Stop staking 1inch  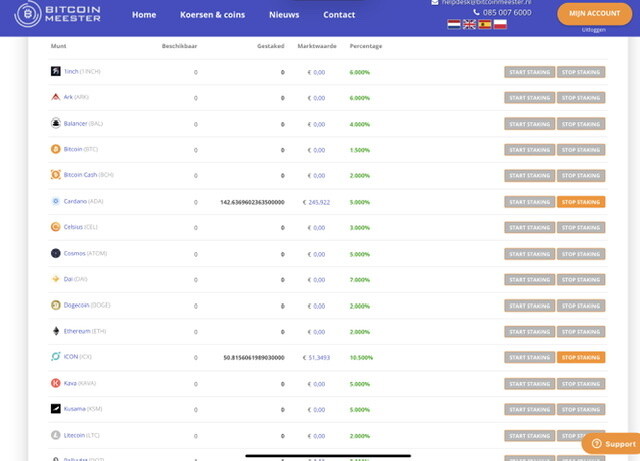(x=581, y=72)
